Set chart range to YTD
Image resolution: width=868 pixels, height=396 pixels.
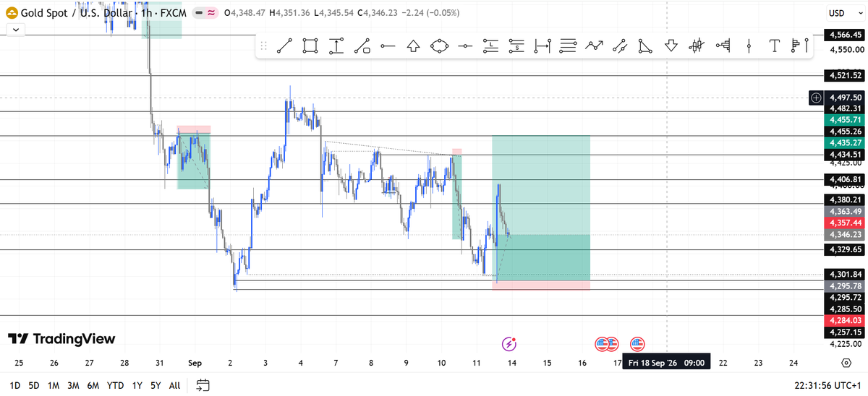(115, 385)
